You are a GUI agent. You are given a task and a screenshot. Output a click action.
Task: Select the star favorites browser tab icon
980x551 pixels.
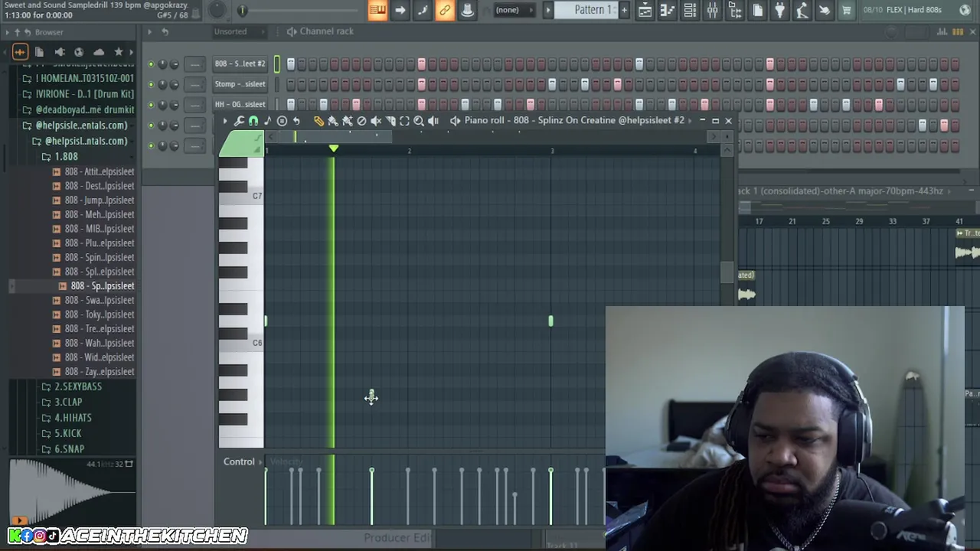click(x=119, y=52)
